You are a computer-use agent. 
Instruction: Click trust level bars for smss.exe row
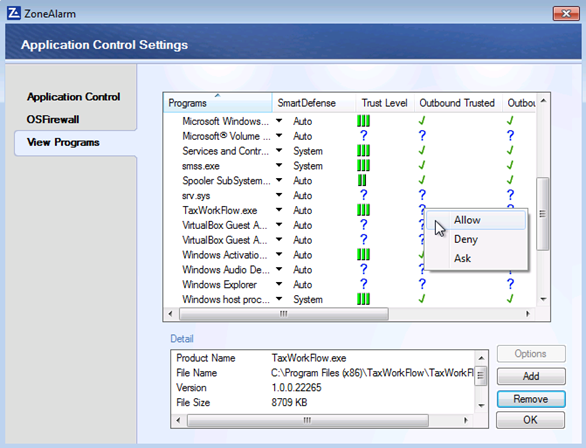363,166
